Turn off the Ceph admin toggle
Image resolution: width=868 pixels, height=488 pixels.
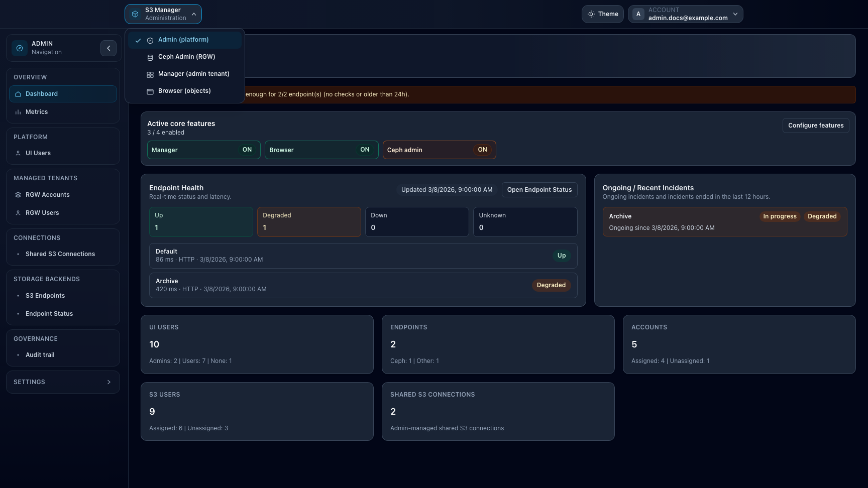(482, 150)
